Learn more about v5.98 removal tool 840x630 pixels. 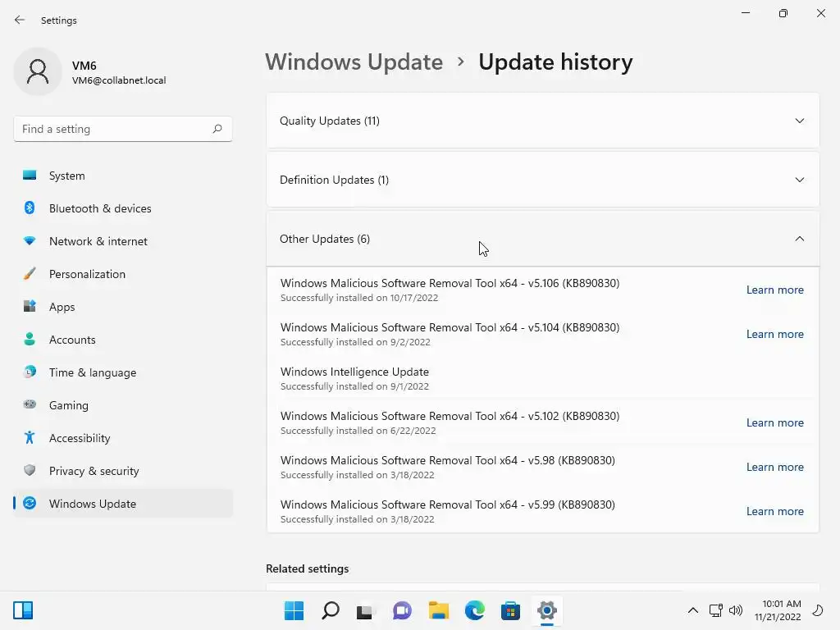[774, 467]
